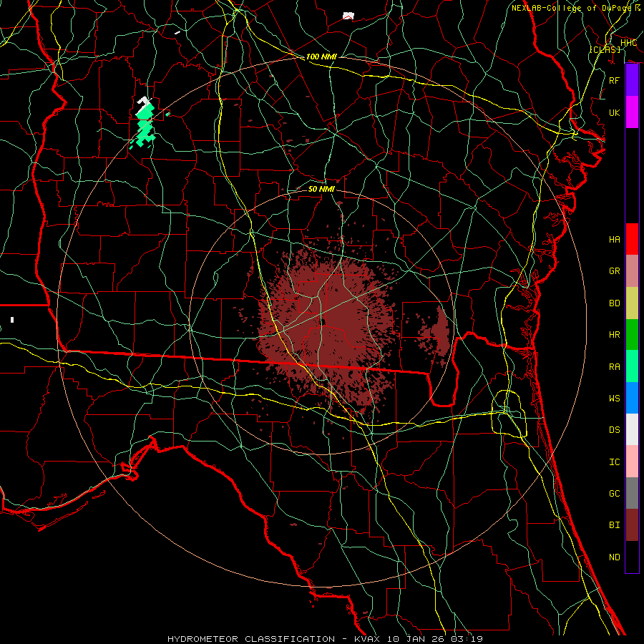Click the UK legend label
Screen dimensions: 644x644
[x=614, y=112]
